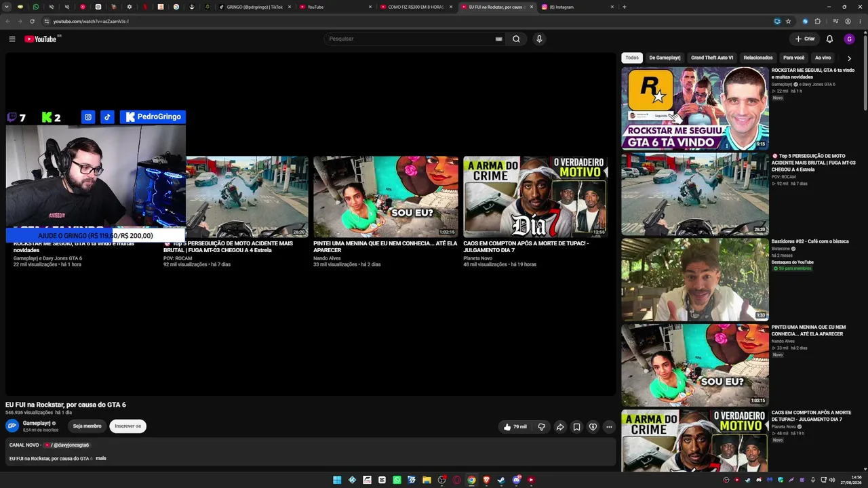Screen dimensions: 868x488
Task: Switch to "COMO FIZ R$300" browser tab
Action: click(x=416, y=7)
